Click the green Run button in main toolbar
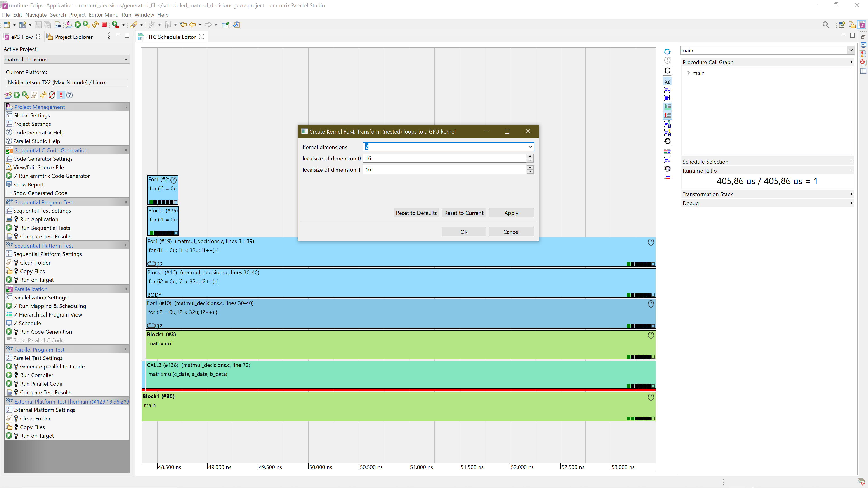 (78, 25)
